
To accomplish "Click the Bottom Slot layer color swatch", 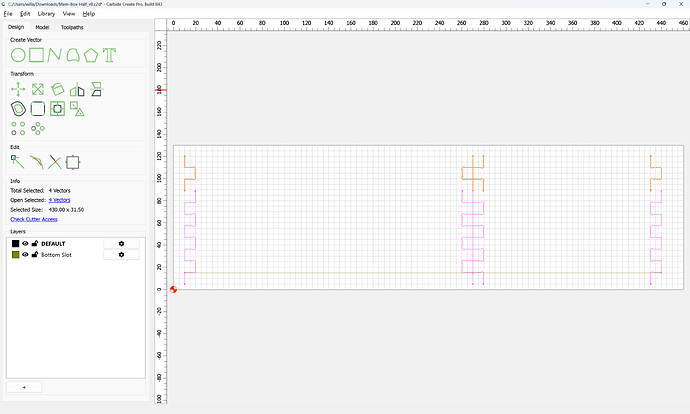I will pos(15,255).
